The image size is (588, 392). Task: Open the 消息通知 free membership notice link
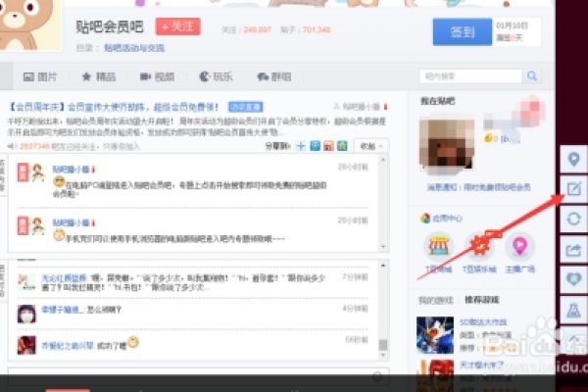point(478,187)
